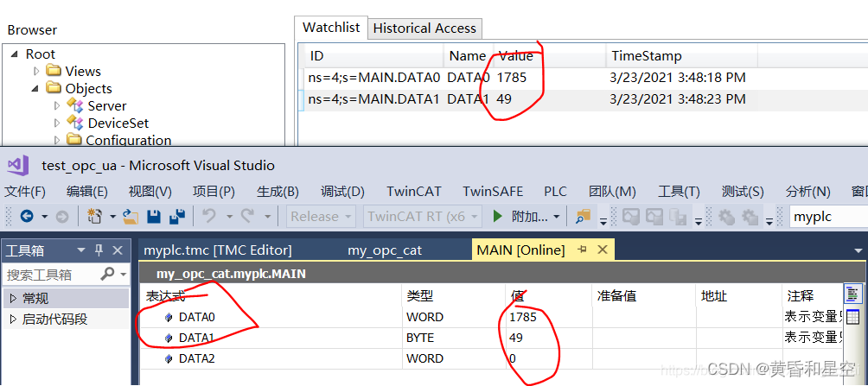Click the table view icon beside the table
Image resolution: width=868 pixels, height=386 pixels.
(x=853, y=317)
